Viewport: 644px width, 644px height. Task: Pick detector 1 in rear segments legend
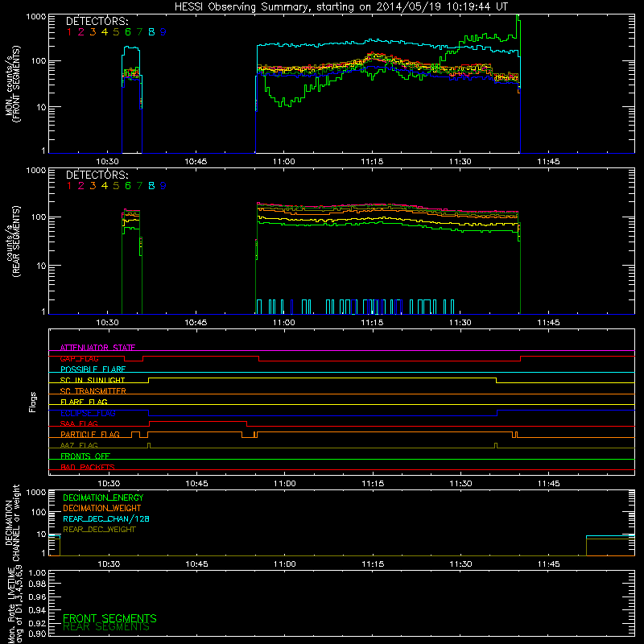click(69, 186)
